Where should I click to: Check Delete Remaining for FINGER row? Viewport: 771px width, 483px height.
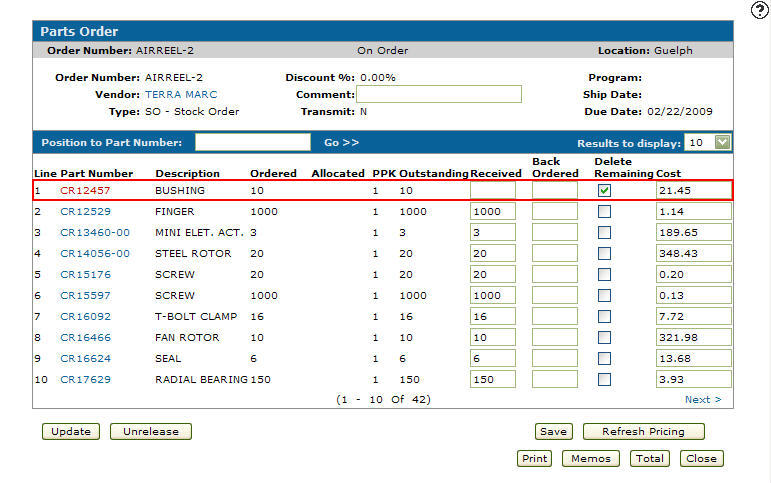tap(604, 211)
